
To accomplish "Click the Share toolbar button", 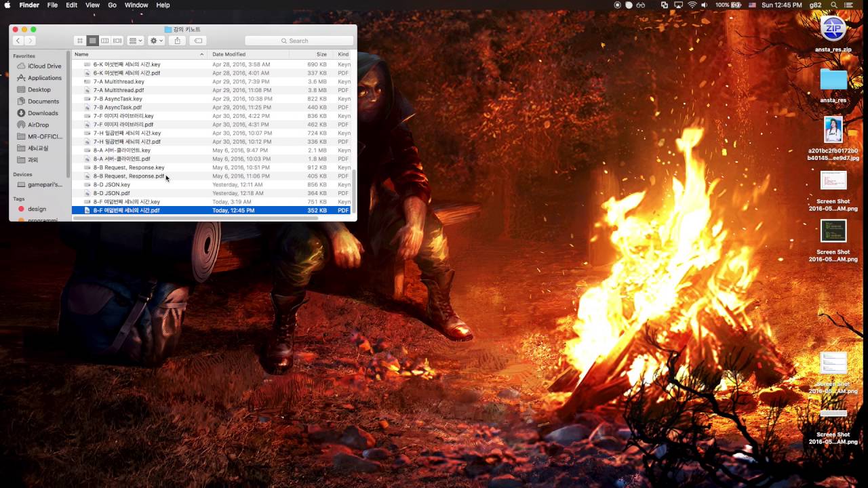I will (x=177, y=41).
